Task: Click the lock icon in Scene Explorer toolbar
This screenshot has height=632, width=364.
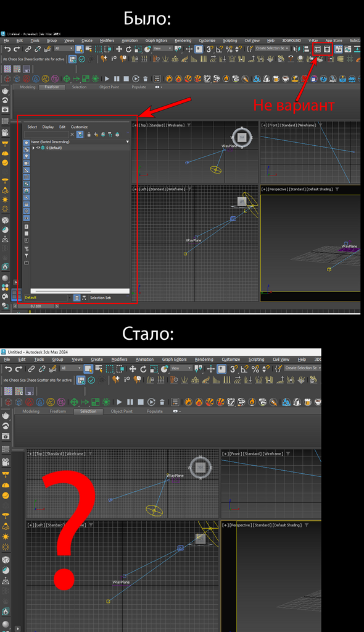Action: [x=89, y=134]
